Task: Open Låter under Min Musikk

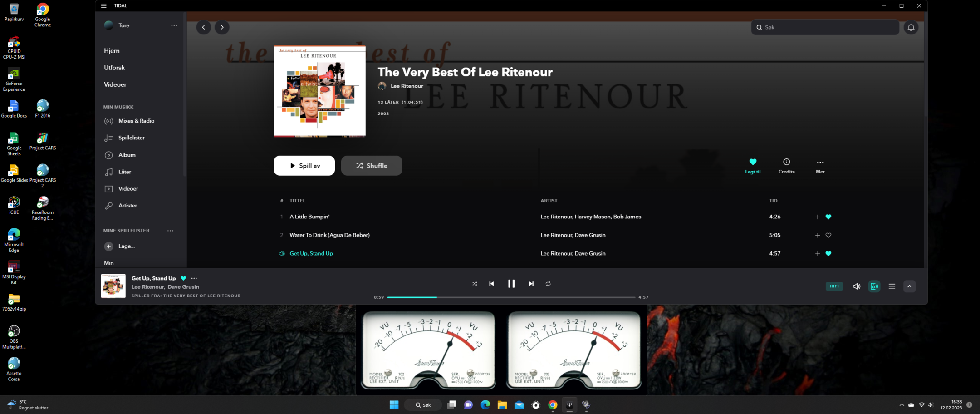Action: (x=118, y=172)
